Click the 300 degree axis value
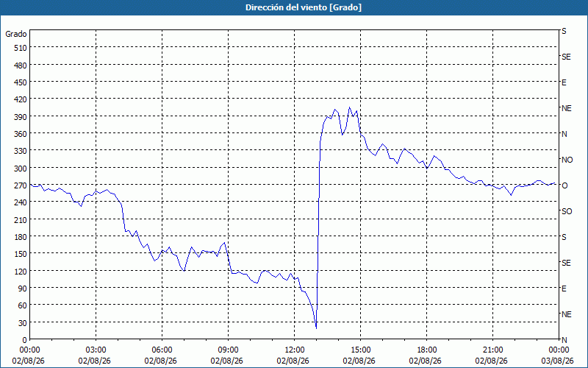The width and height of the screenshot is (588, 368). click(21, 169)
